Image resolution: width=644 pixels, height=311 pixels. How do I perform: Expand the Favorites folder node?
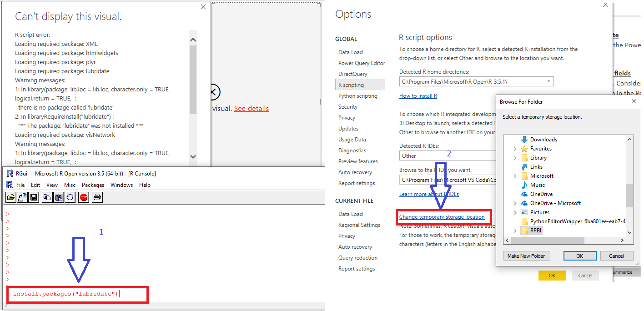coord(515,149)
